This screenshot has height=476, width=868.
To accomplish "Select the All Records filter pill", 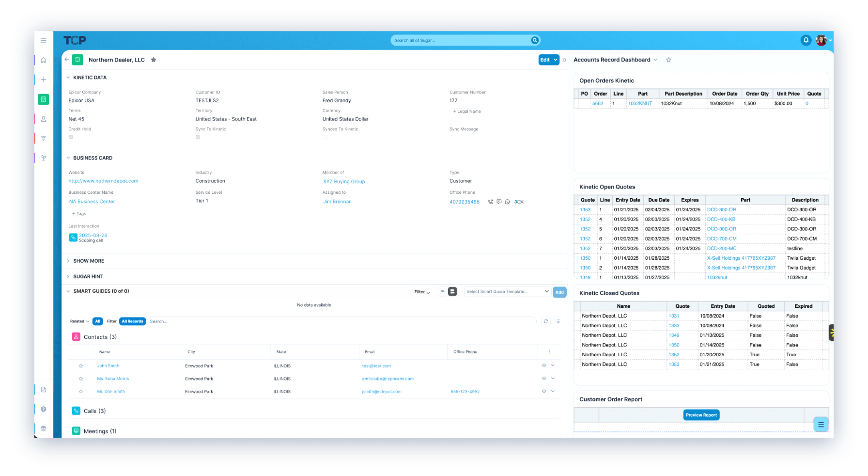I will (x=132, y=321).
